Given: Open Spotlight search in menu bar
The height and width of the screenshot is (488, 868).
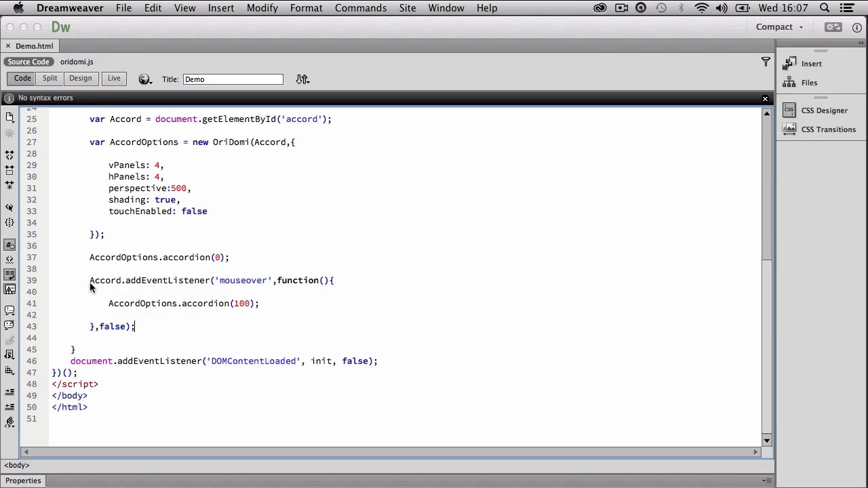Looking at the screenshot, I should coord(825,8).
